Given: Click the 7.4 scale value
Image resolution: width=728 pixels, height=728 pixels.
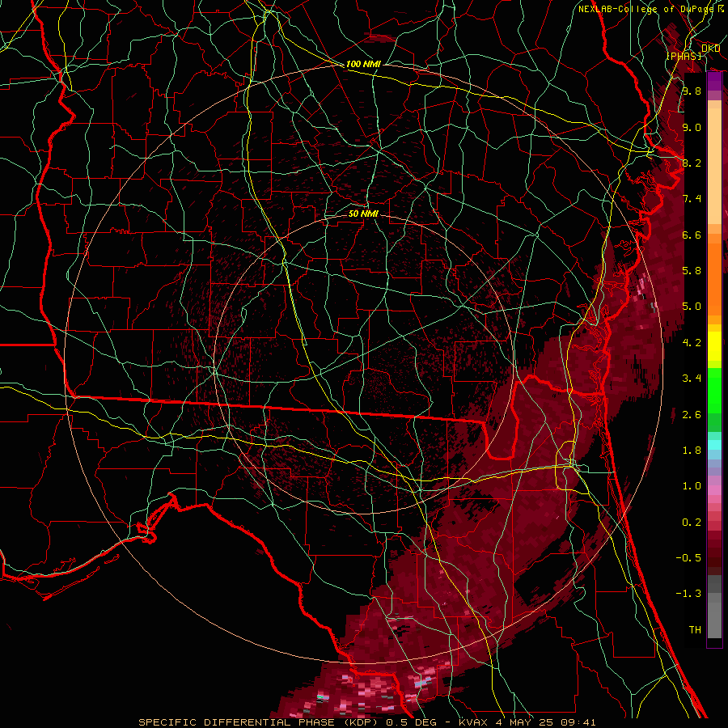Looking at the screenshot, I should tap(692, 199).
